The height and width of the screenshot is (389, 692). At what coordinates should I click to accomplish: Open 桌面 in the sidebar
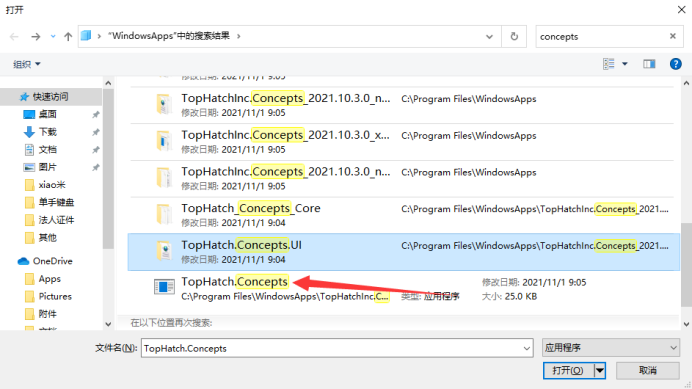[48, 114]
